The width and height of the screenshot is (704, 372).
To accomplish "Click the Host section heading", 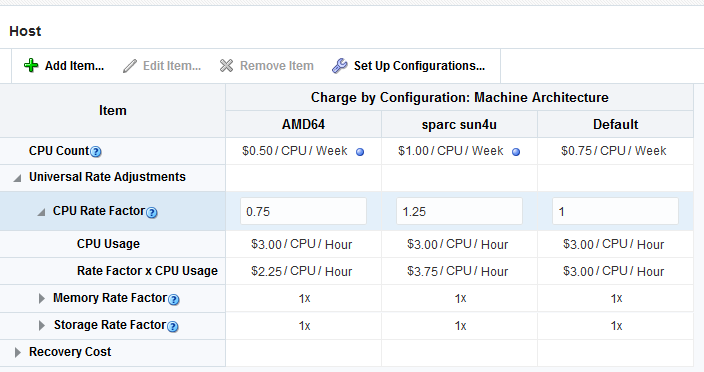I will tap(25, 31).
